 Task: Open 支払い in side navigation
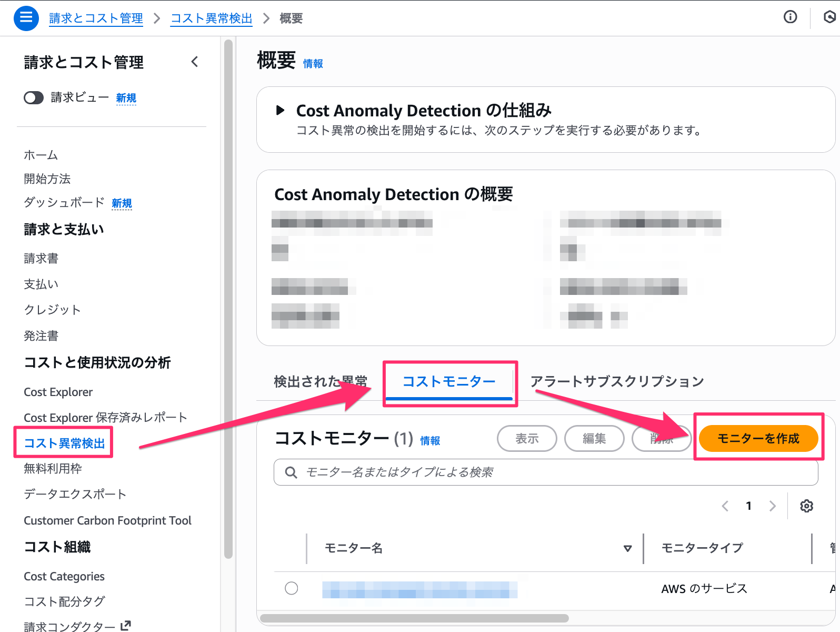[41, 284]
